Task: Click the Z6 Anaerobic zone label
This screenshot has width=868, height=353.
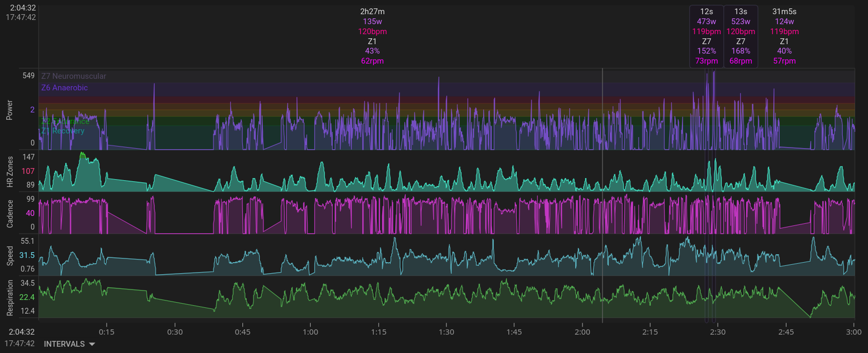Action: pos(65,88)
